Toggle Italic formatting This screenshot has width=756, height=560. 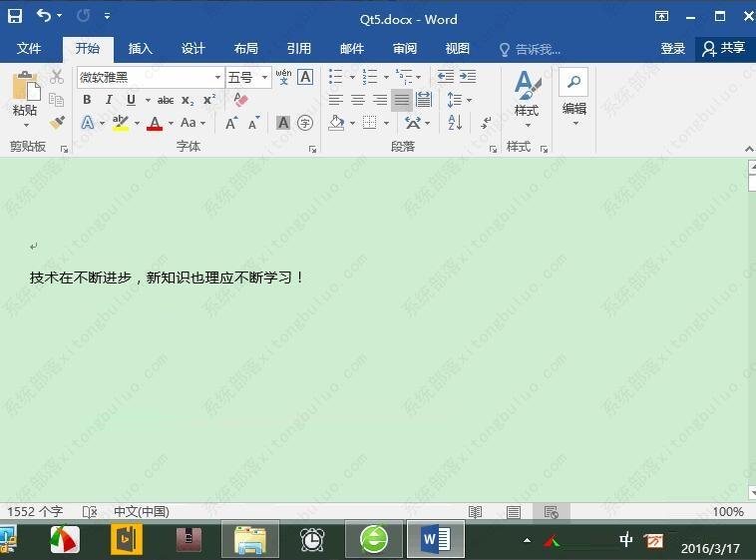pos(109,100)
